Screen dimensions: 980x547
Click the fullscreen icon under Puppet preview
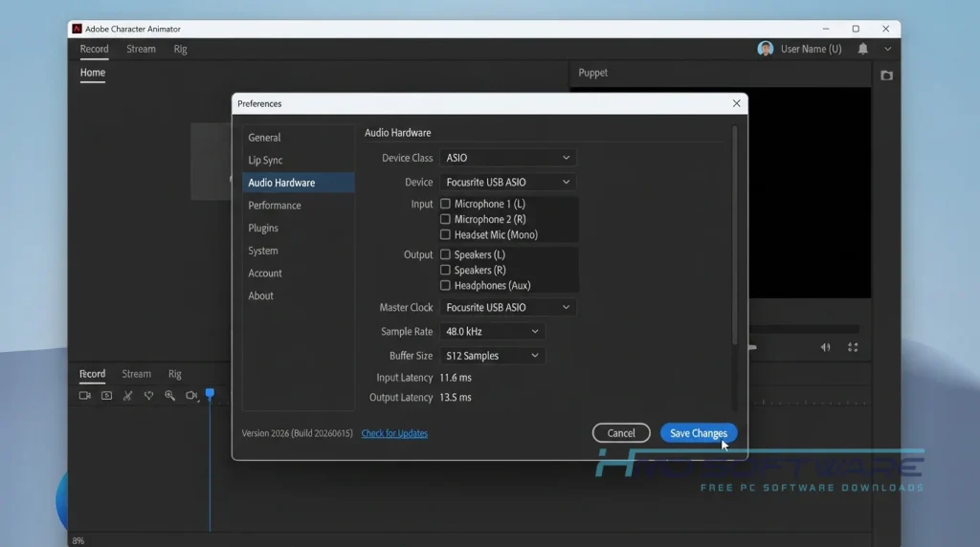pyautogui.click(x=853, y=347)
